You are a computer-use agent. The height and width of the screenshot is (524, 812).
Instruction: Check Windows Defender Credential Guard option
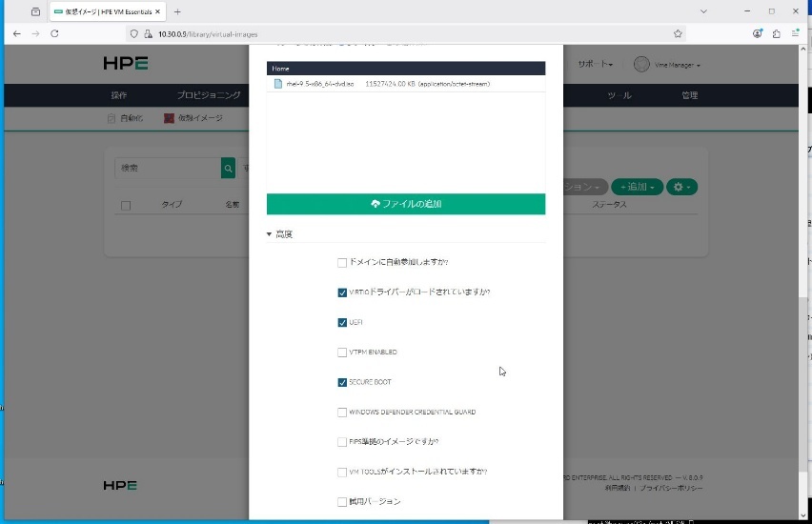(342, 413)
